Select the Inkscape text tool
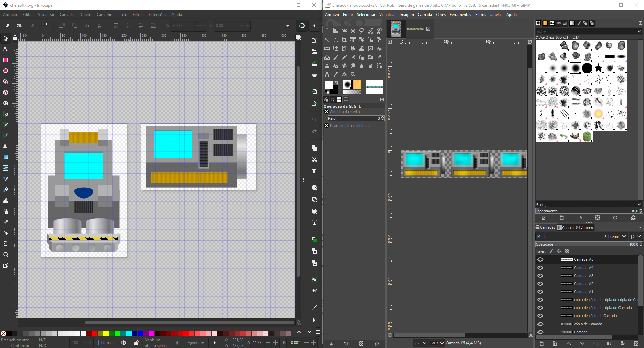The width and height of the screenshot is (644, 348). (x=5, y=146)
